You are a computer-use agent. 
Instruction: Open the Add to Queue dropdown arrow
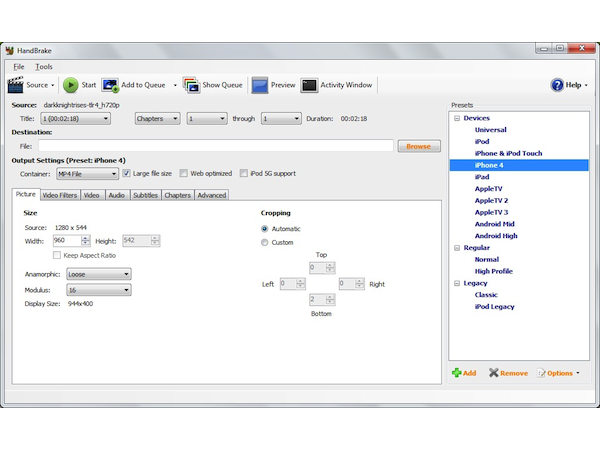(175, 85)
